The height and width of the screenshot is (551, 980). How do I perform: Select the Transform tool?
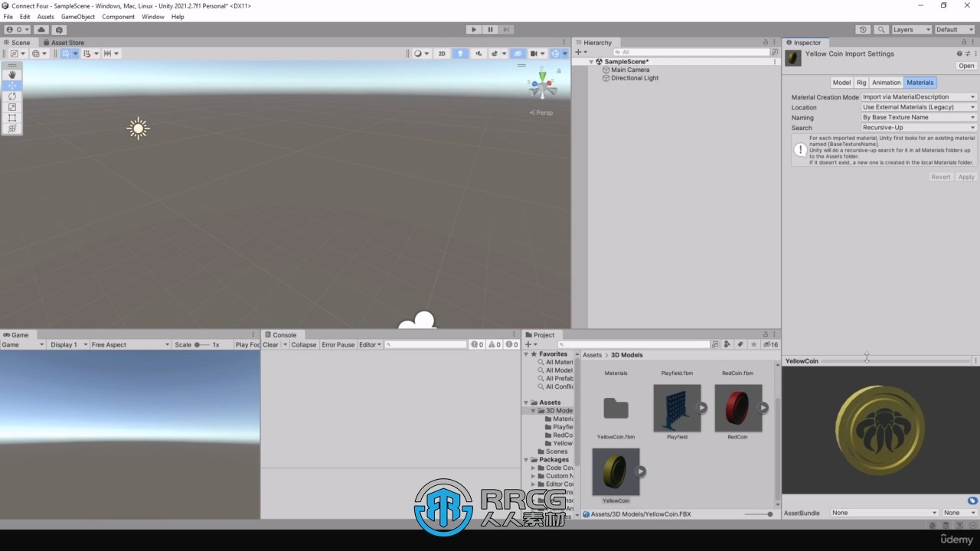[x=12, y=129]
